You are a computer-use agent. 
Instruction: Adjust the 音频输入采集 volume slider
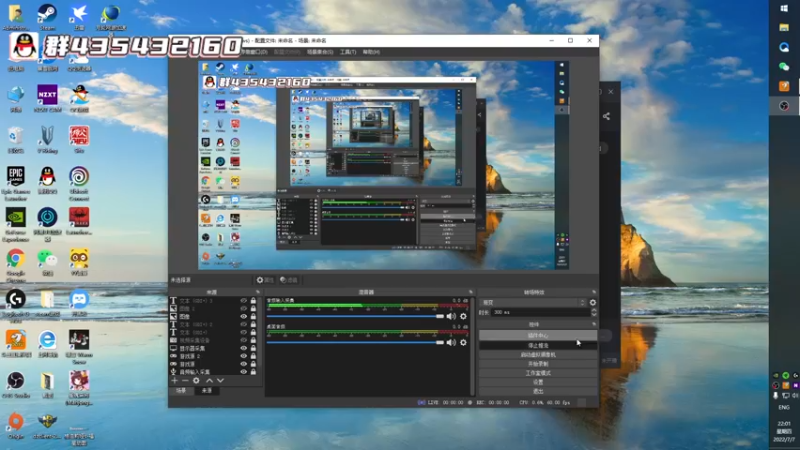356,316
